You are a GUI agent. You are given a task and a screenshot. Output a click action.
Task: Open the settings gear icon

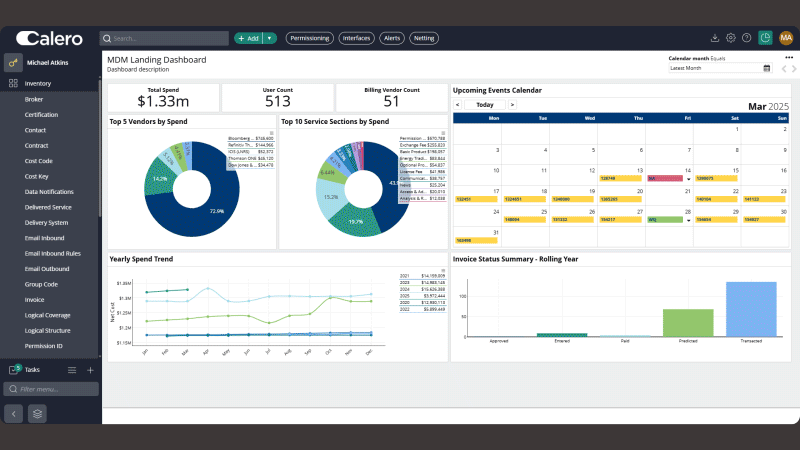pos(731,38)
